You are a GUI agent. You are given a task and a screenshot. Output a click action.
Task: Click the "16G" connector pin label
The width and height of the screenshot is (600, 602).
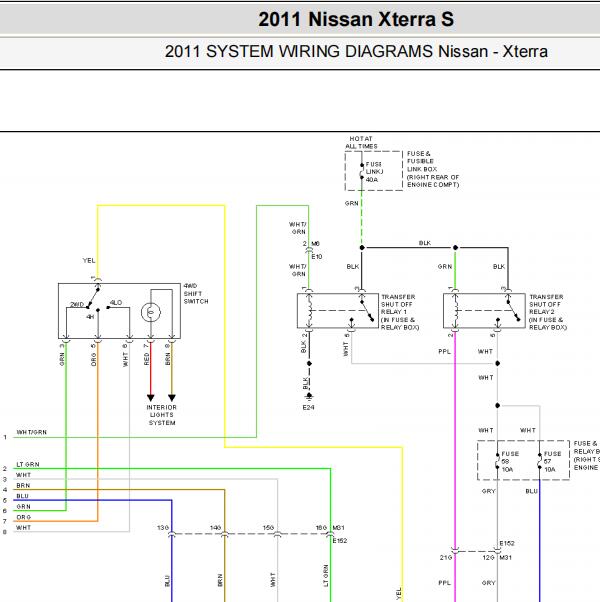pos(321,528)
